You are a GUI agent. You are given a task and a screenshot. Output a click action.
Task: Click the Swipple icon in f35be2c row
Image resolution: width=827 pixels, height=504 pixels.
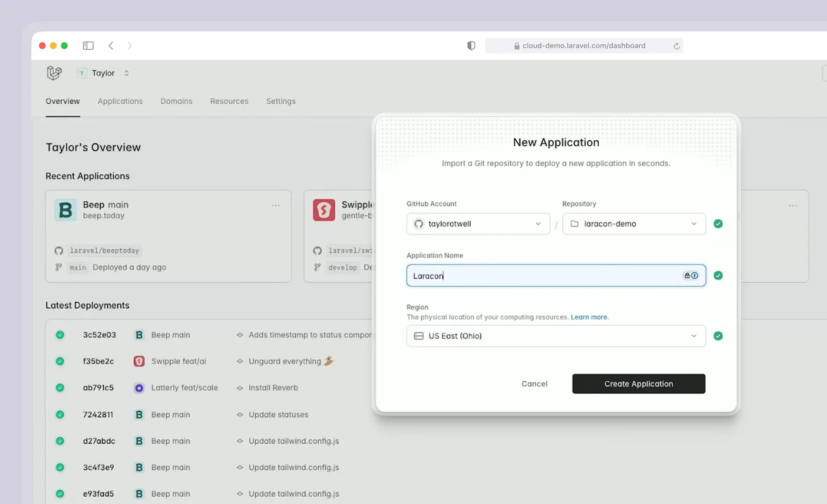point(139,361)
